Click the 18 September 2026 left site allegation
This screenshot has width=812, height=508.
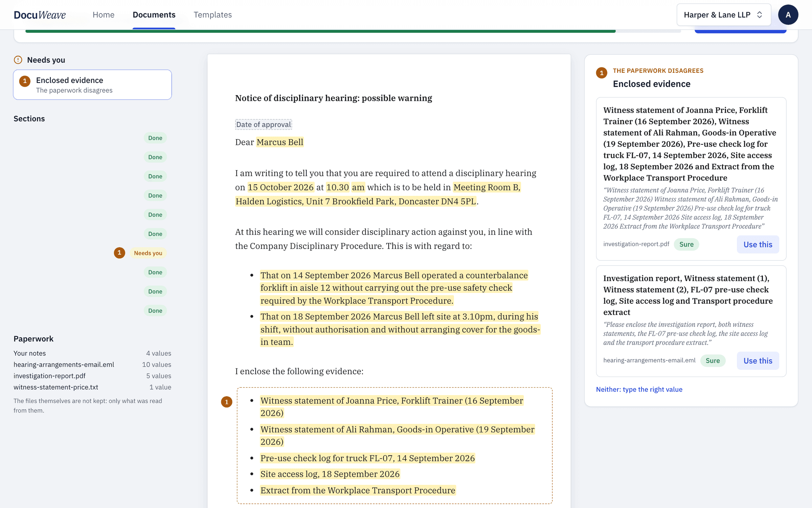click(400, 329)
